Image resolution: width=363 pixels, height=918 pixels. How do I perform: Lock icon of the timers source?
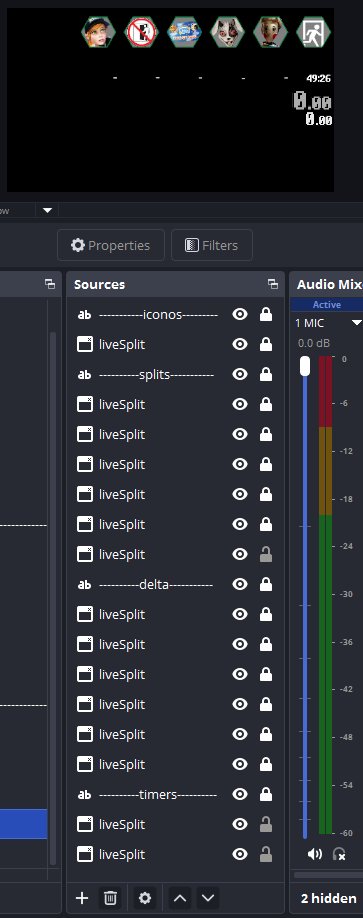click(266, 794)
